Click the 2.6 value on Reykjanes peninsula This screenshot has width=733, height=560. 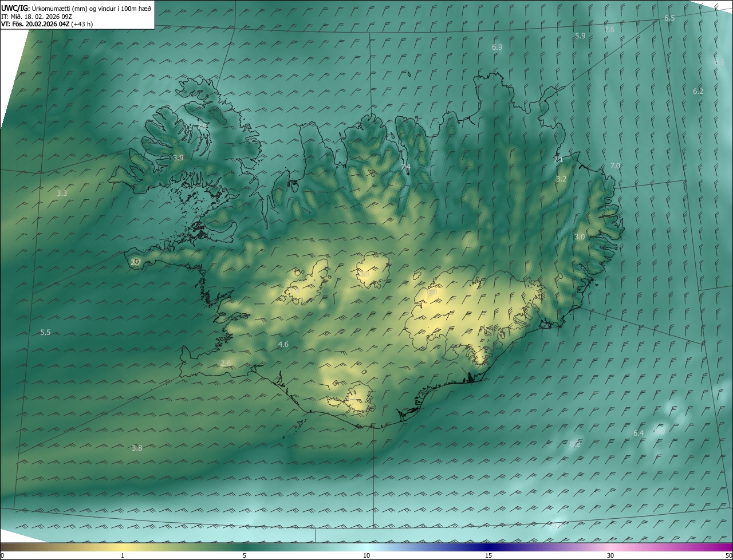tap(226, 363)
